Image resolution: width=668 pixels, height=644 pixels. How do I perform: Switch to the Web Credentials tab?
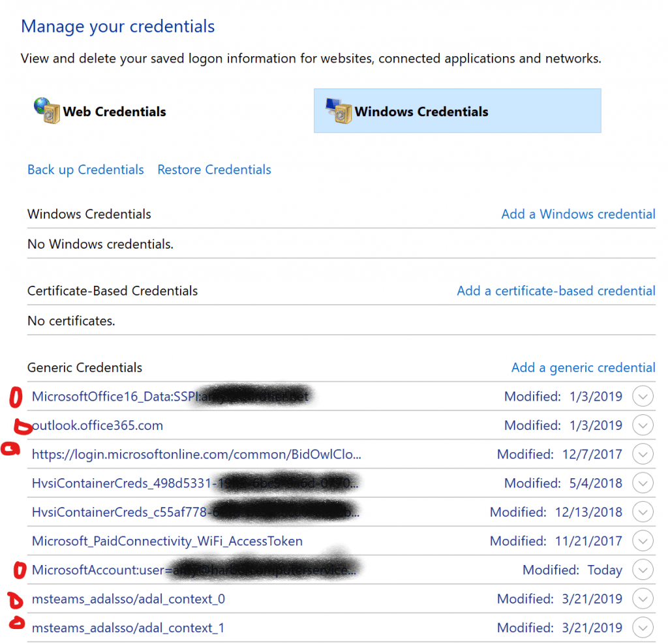(100, 111)
